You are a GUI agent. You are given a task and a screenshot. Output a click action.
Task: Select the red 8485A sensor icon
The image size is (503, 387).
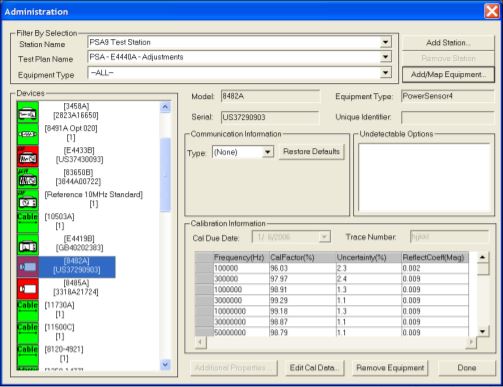(28, 289)
